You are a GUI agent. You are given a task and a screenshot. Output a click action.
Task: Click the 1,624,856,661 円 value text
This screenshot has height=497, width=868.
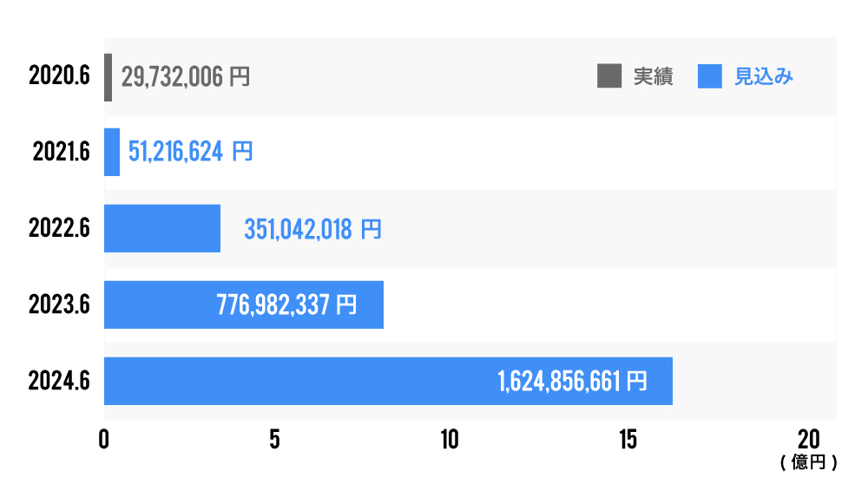(x=573, y=382)
